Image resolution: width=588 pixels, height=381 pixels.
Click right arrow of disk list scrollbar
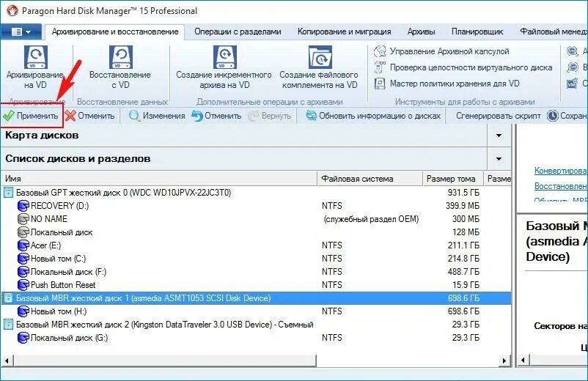coord(504,360)
